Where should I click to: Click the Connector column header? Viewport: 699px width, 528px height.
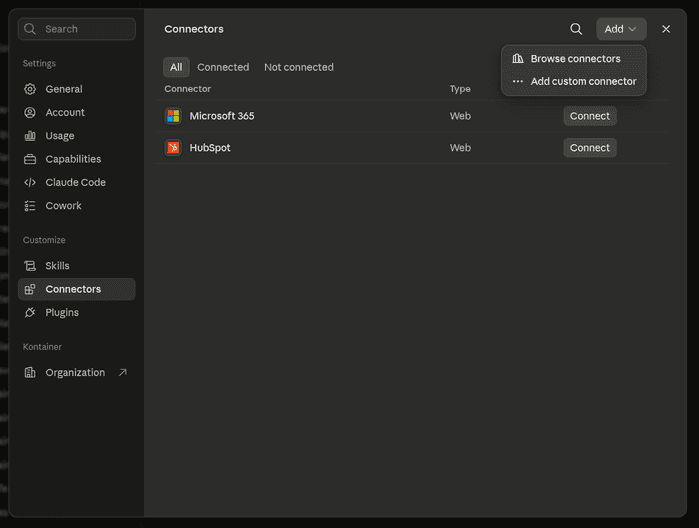(x=187, y=89)
